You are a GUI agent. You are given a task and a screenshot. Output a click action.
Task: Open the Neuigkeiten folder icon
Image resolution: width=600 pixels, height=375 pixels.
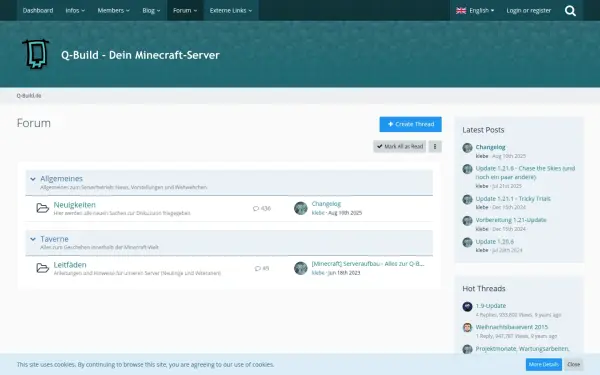pos(42,208)
